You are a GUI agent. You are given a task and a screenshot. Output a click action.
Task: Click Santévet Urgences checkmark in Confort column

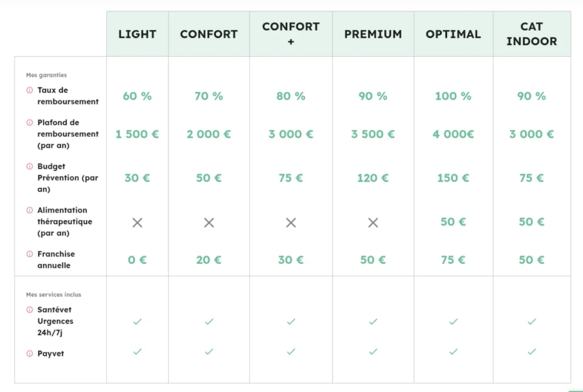pos(209,321)
